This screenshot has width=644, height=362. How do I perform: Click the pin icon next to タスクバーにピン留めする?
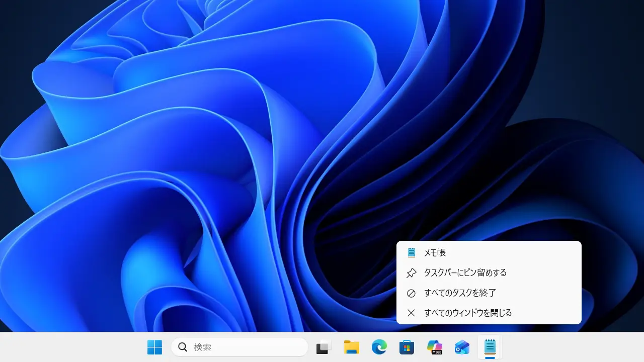point(412,273)
